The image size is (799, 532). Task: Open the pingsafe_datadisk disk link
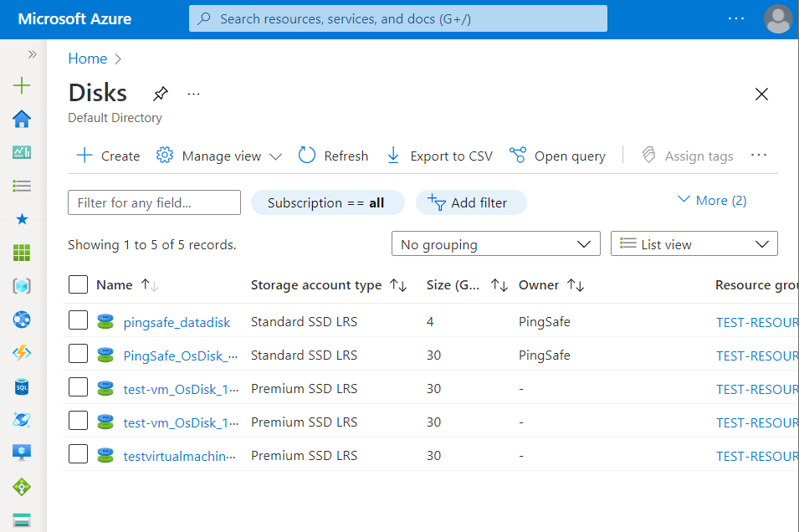(177, 322)
